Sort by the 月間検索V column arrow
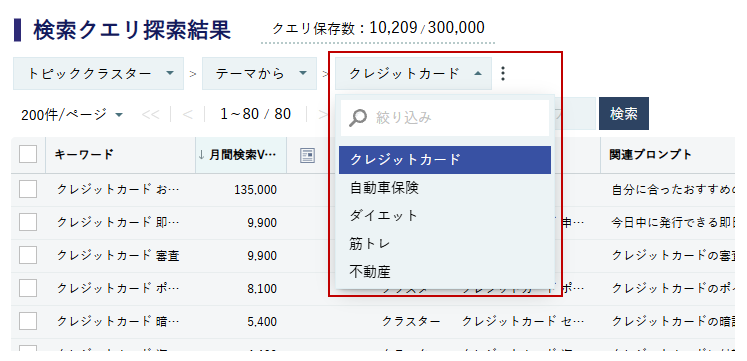 (202, 155)
